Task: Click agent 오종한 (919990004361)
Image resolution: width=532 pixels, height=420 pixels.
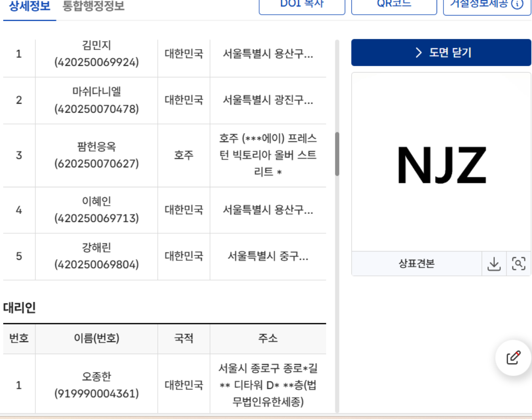Action: tap(96, 385)
